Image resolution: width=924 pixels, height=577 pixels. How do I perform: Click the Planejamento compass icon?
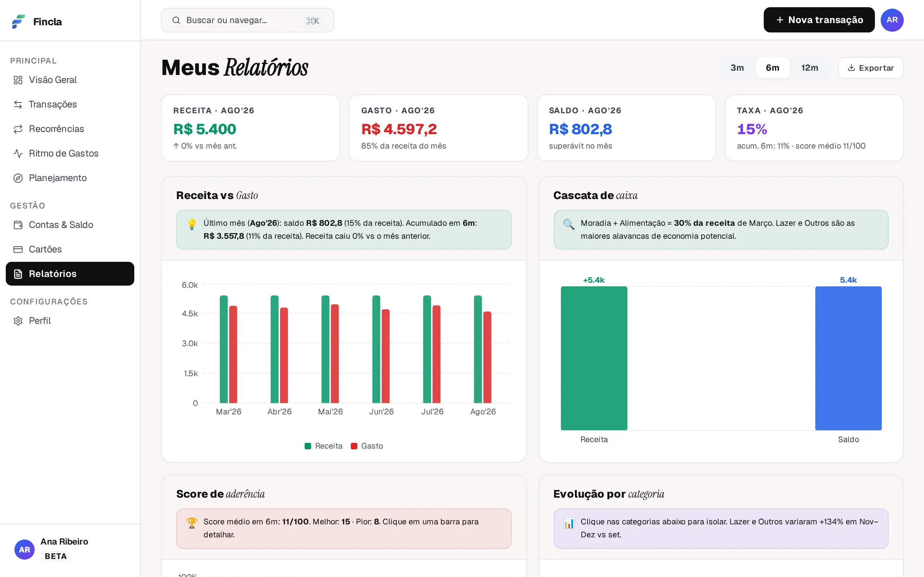(18, 178)
